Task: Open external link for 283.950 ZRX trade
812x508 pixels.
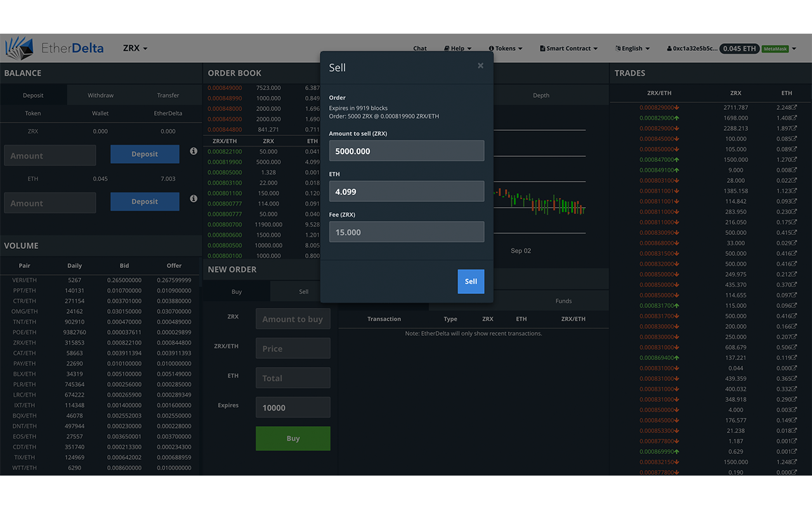Action: [x=794, y=211]
